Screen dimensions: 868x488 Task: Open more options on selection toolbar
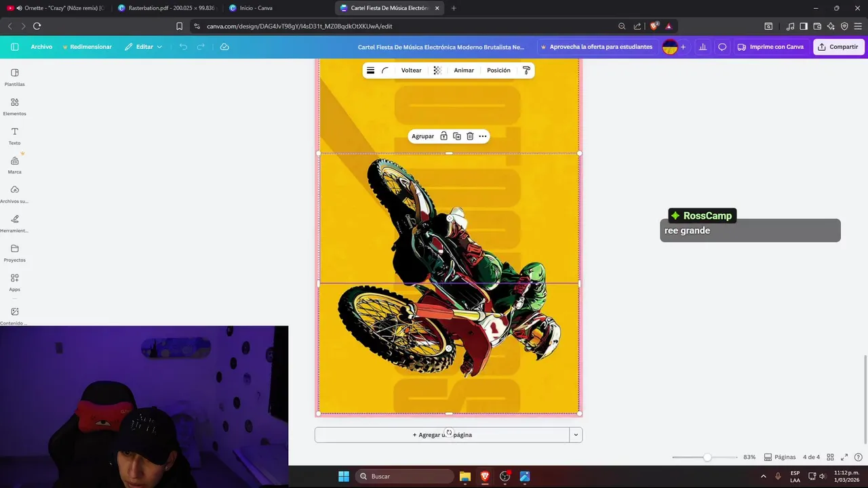pyautogui.click(x=483, y=136)
